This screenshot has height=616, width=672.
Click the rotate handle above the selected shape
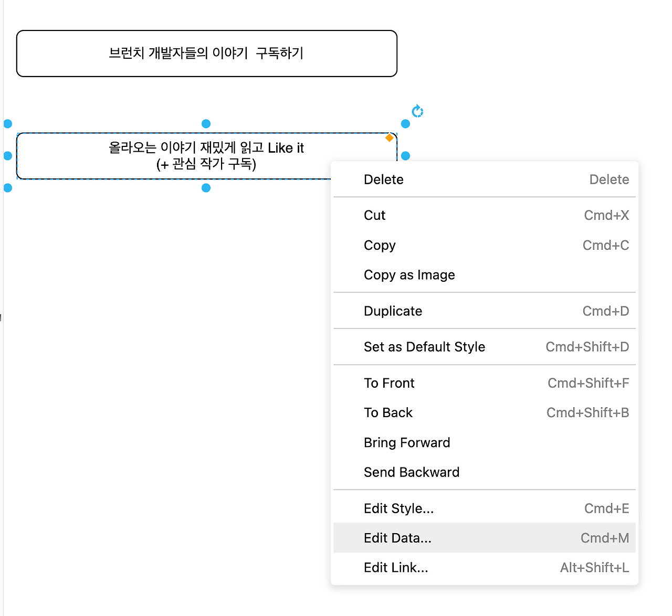(417, 111)
